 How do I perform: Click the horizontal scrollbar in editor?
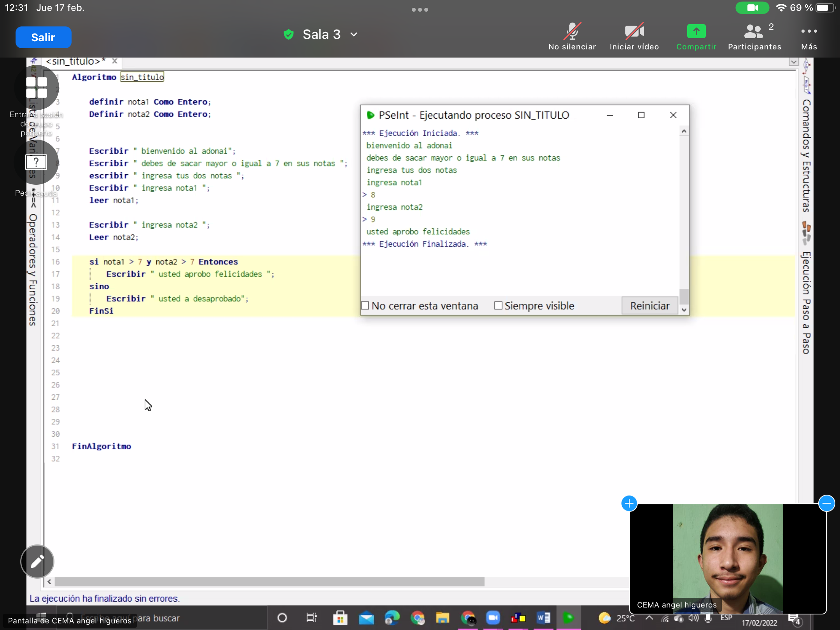269,582
